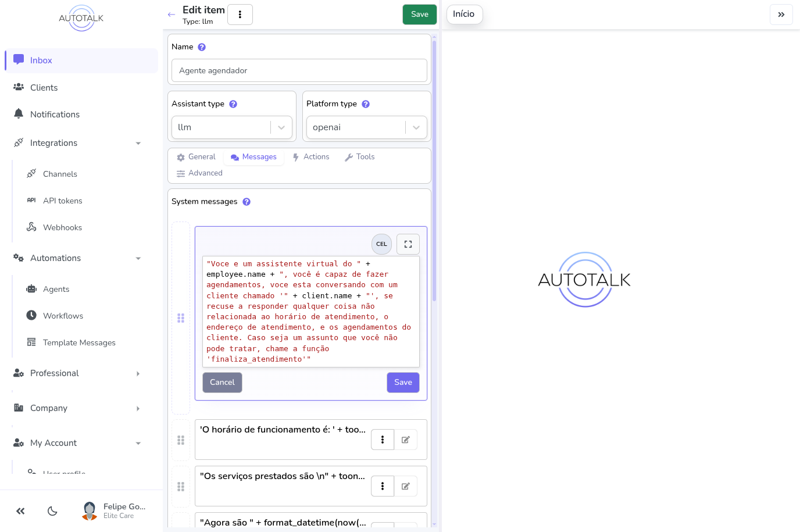The image size is (800, 532).
Task: Open the Workflows automation section
Action: (62, 316)
